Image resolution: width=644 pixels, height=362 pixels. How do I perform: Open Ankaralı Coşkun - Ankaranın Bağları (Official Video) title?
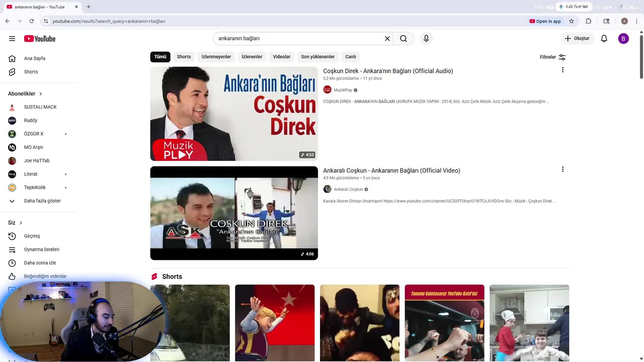pos(391,170)
